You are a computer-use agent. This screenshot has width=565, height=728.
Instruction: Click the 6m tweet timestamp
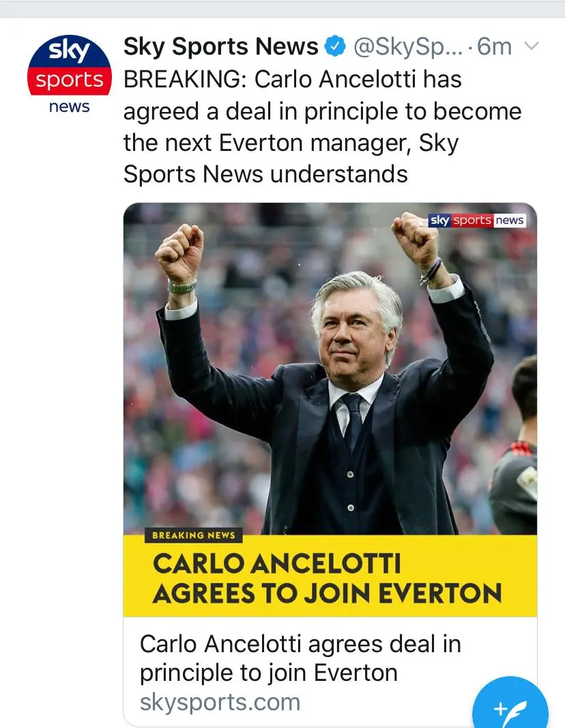tap(495, 46)
